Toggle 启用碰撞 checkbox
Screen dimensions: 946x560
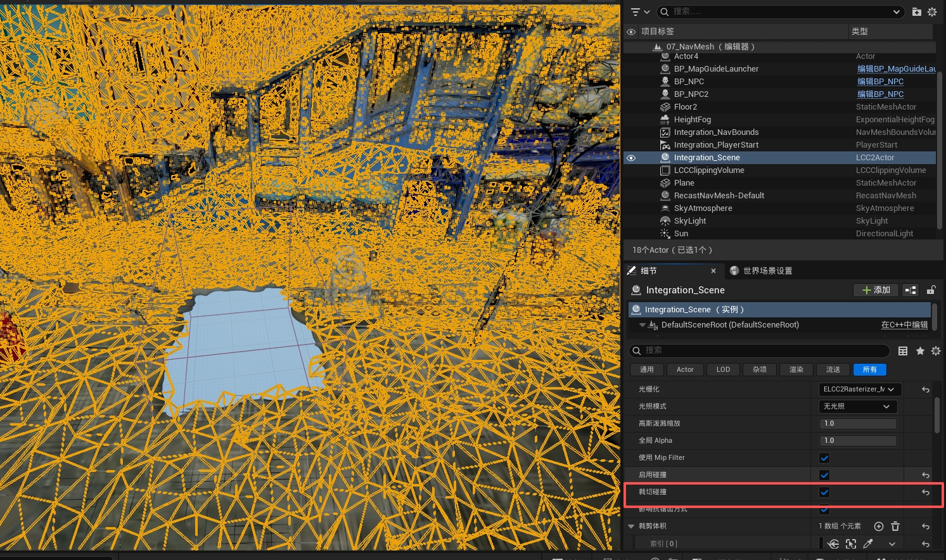824,475
